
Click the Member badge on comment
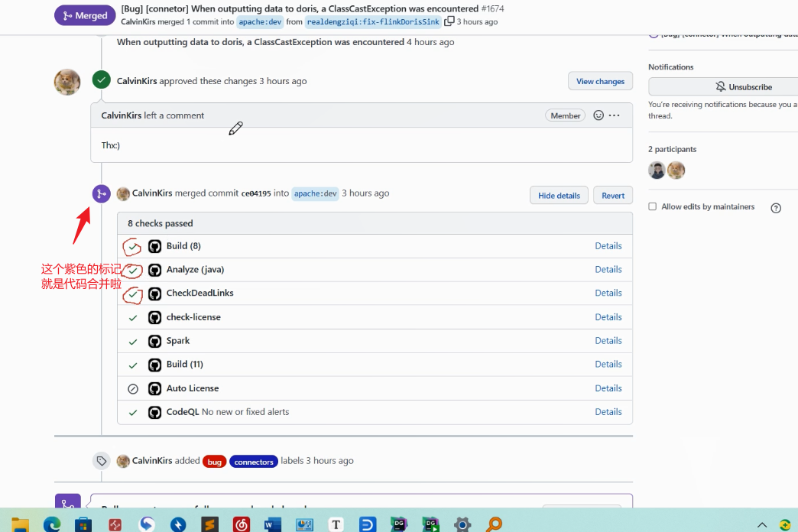point(565,115)
